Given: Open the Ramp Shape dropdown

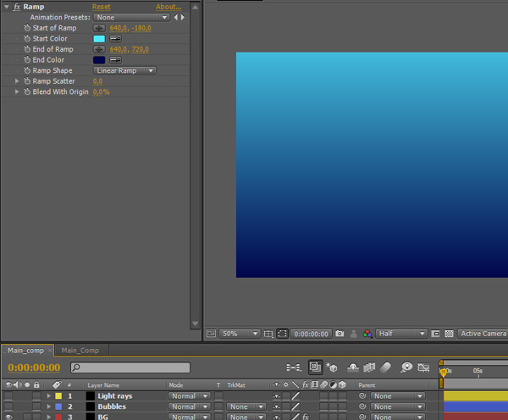Looking at the screenshot, I should coord(124,70).
